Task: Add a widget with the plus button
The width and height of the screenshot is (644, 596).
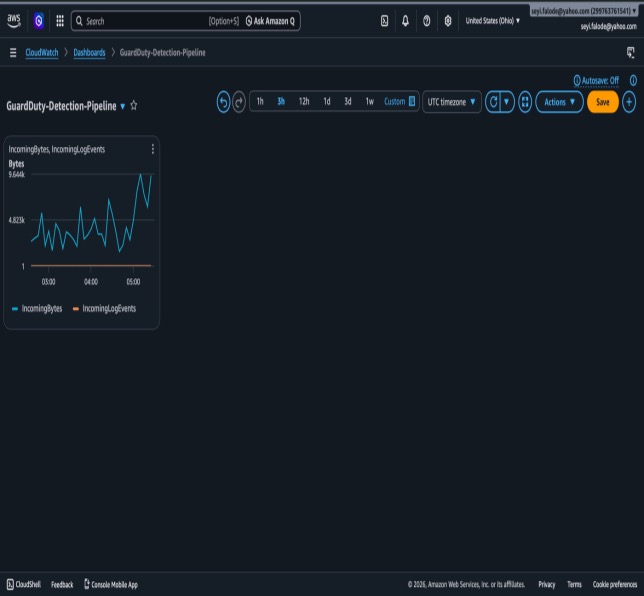Action: pos(629,102)
